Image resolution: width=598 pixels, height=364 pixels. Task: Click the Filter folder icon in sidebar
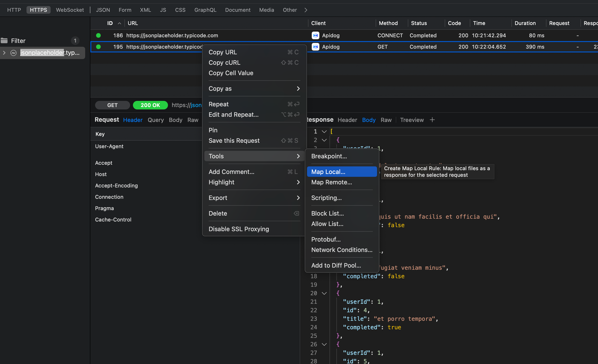[x=4, y=41]
